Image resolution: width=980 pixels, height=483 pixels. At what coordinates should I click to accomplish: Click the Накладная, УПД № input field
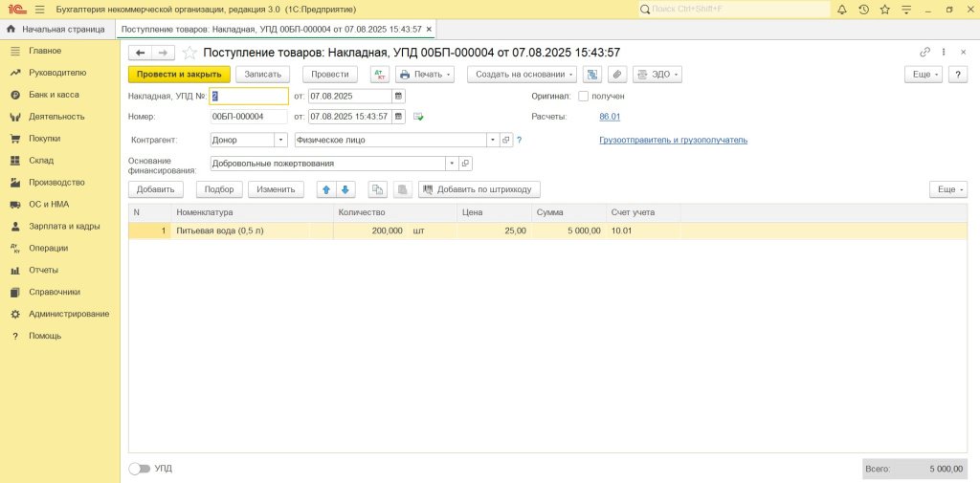(249, 96)
